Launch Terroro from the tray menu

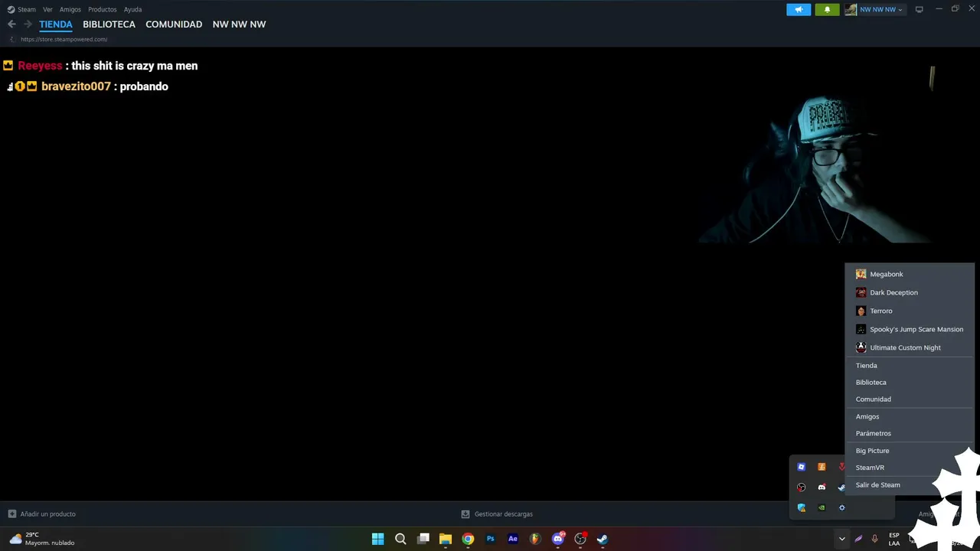(x=910, y=311)
